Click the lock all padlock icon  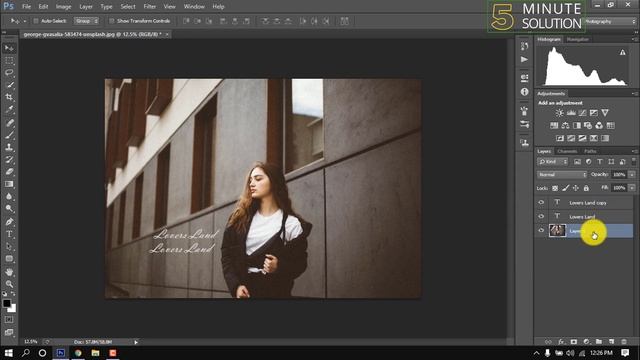(x=586, y=188)
